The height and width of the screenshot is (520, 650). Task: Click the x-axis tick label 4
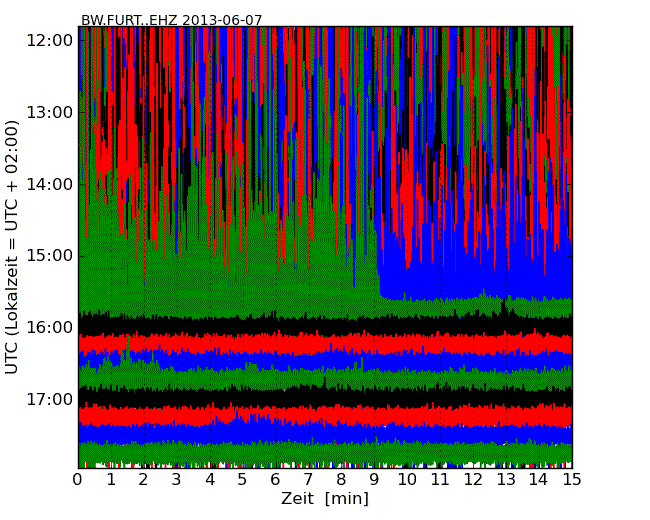[210, 480]
